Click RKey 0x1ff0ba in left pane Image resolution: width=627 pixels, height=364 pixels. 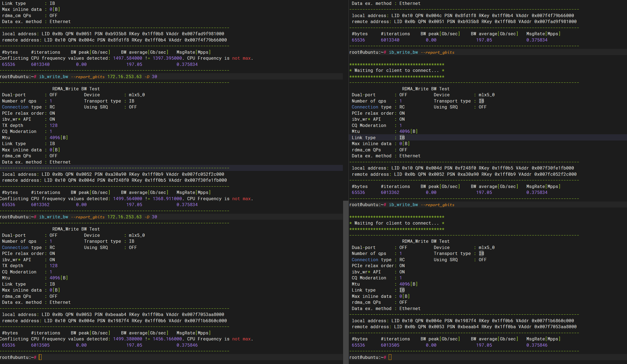tap(153, 315)
